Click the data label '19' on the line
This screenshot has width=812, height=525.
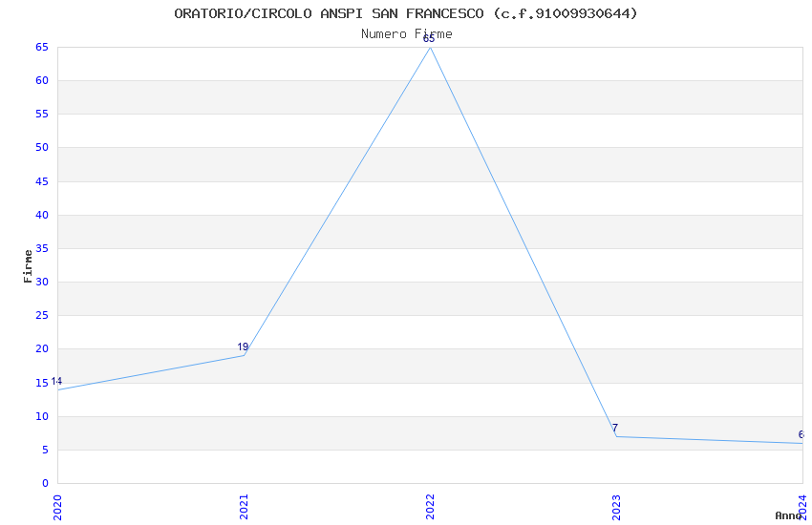click(243, 347)
